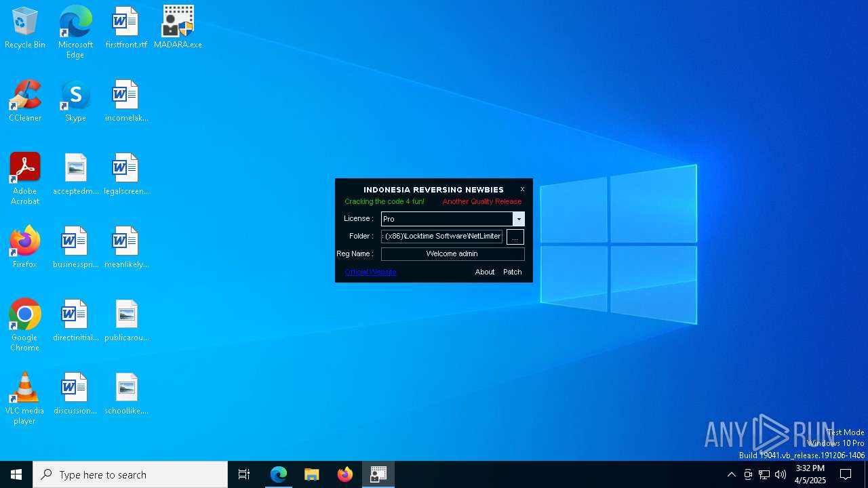868x488 pixels.
Task: Click into the Folder path field
Action: (x=442, y=236)
